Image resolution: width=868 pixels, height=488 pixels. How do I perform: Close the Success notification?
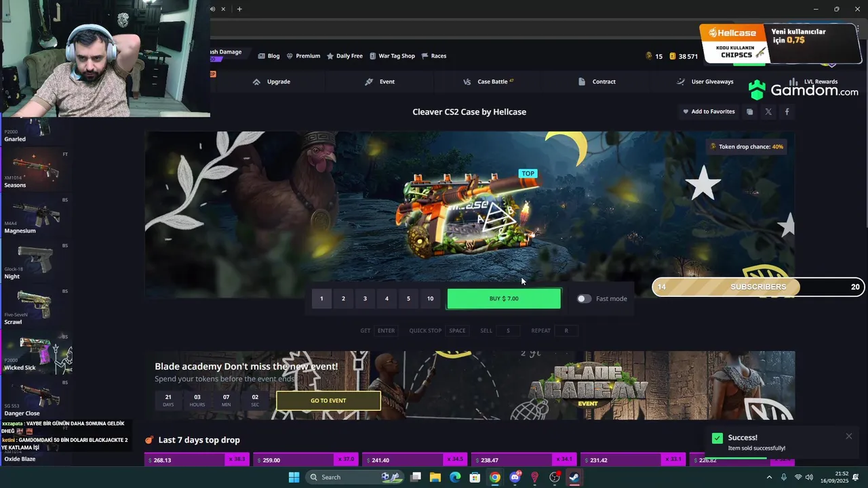(848, 436)
